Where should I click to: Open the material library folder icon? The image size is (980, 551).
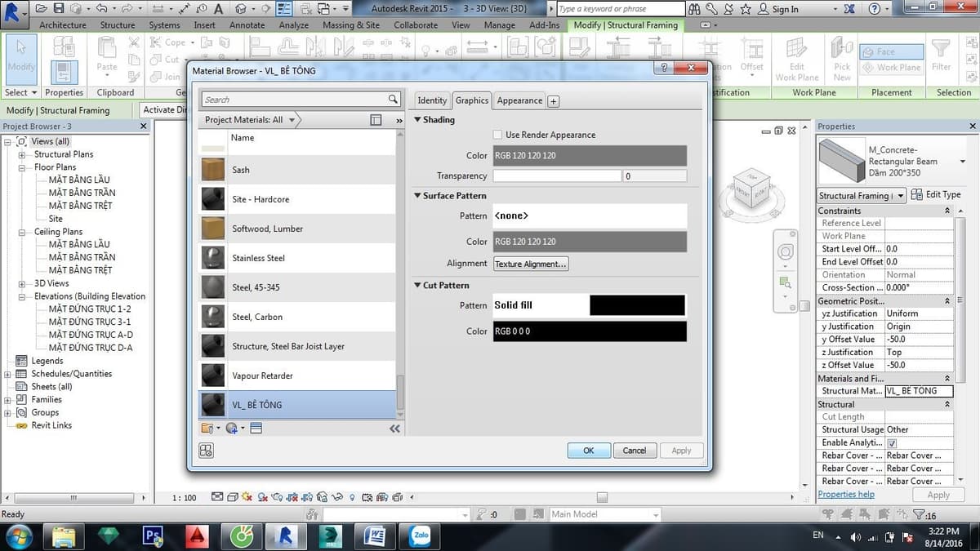tap(207, 428)
